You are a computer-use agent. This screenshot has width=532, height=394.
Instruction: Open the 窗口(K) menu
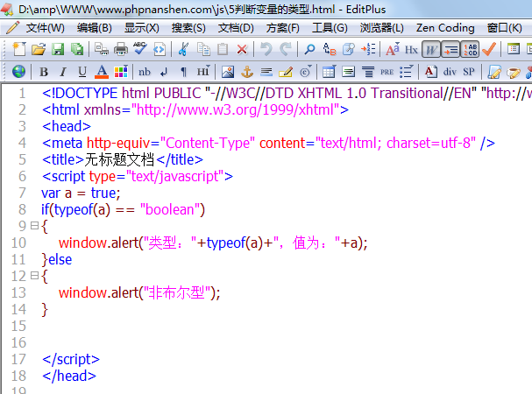click(x=505, y=27)
